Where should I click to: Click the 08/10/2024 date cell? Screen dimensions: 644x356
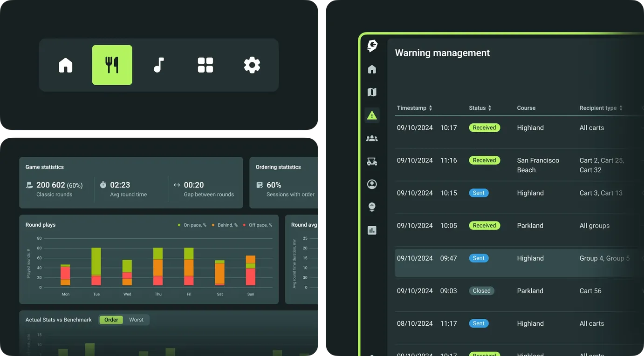click(415, 323)
